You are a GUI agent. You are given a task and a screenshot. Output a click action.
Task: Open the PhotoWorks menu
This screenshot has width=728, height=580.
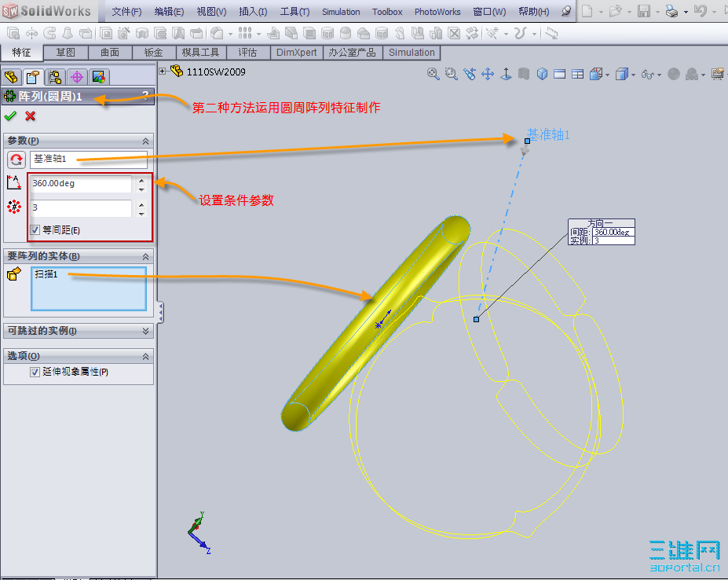tap(437, 12)
